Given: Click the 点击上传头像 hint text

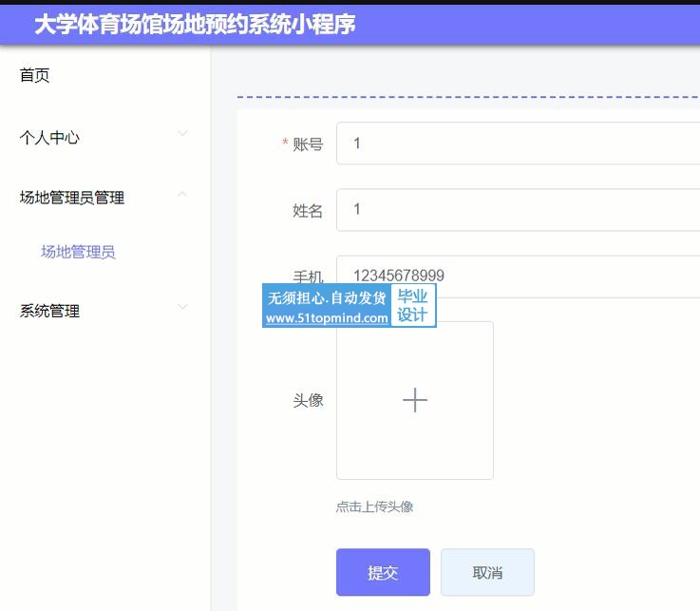Looking at the screenshot, I should [374, 506].
